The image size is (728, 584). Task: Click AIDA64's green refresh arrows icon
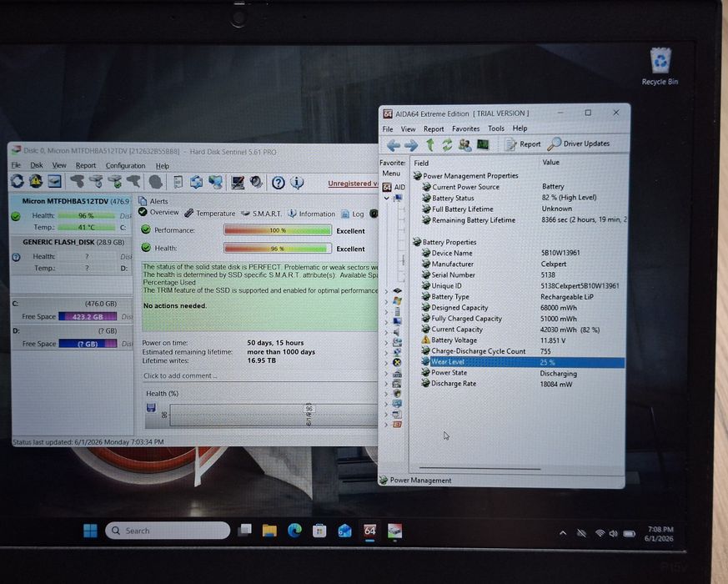(x=447, y=145)
